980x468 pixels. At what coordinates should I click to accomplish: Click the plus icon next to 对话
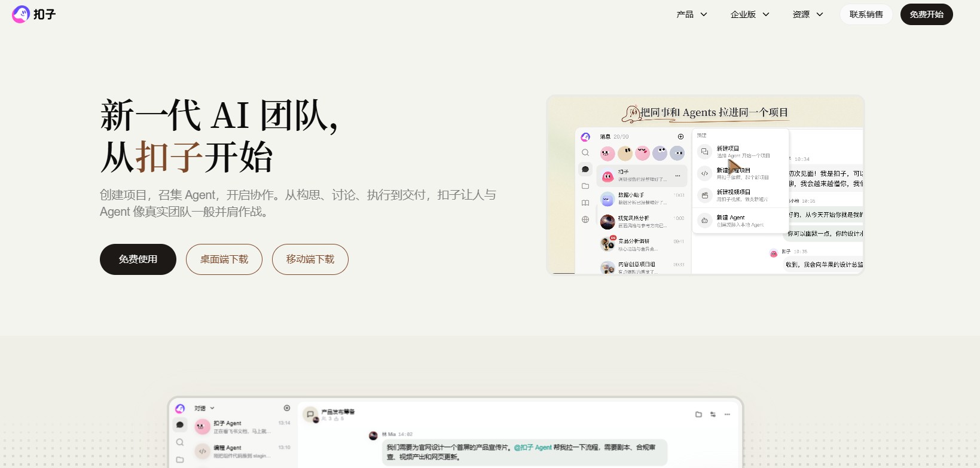click(287, 408)
